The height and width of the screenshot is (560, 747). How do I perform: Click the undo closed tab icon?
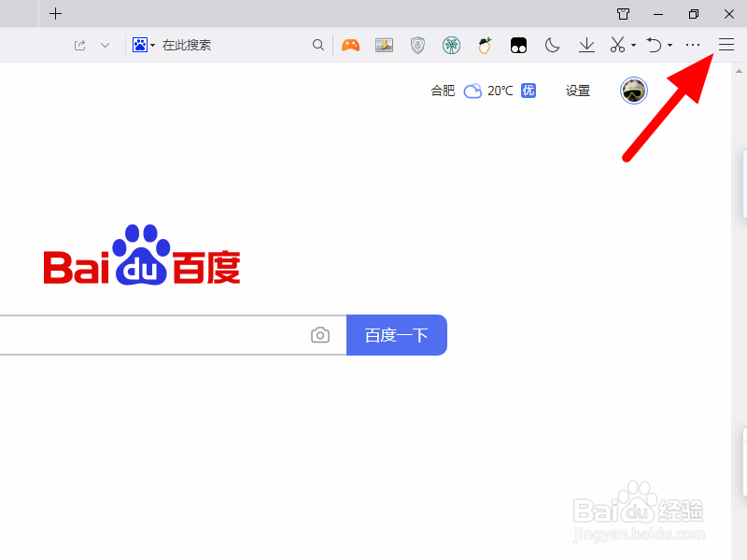click(655, 45)
